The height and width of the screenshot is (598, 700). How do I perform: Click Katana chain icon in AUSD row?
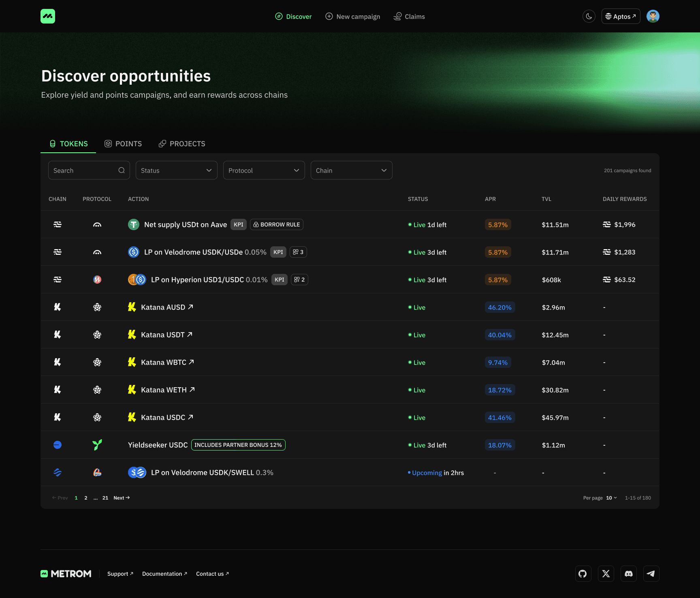point(58,307)
